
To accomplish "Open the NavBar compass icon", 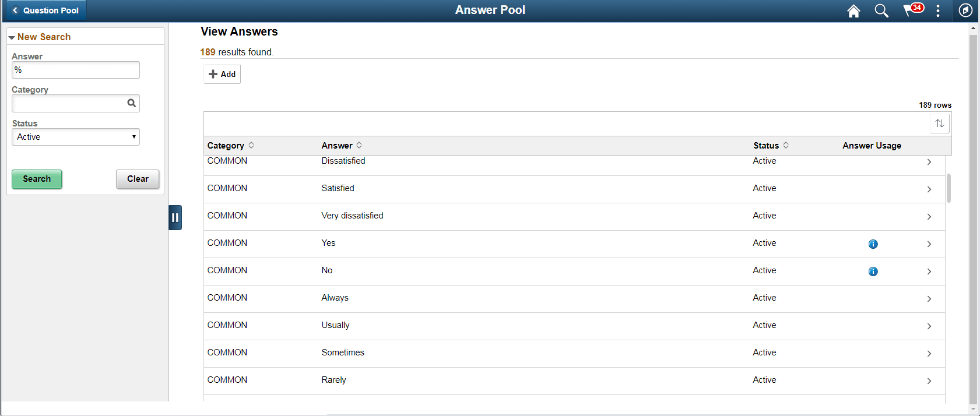I will (965, 10).
